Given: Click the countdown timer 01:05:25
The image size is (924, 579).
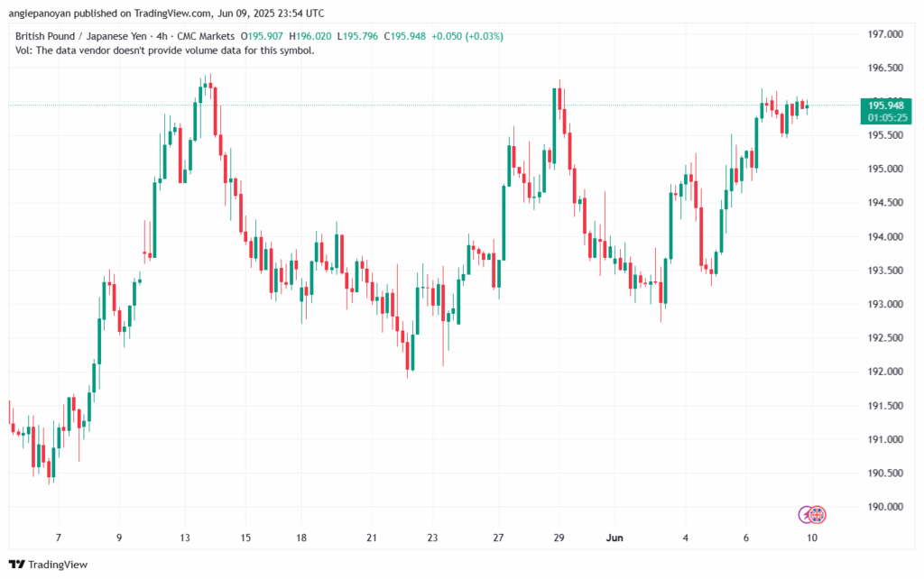Looking at the screenshot, I should [x=887, y=117].
